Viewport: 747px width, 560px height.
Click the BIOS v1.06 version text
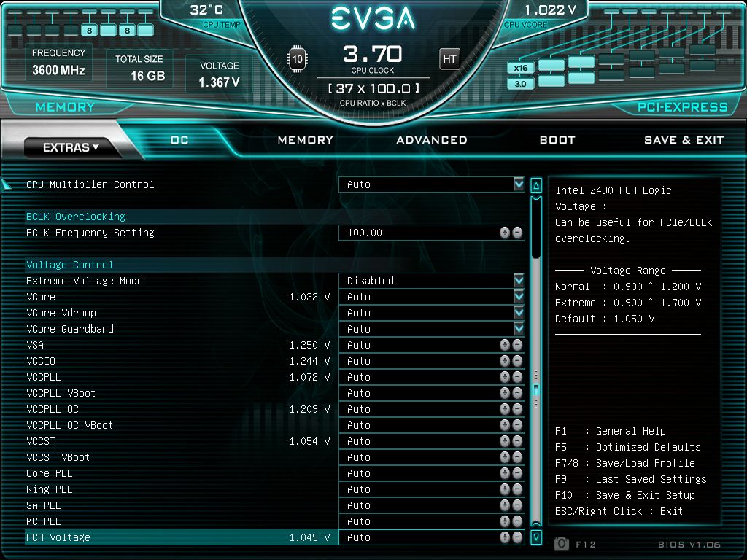[689, 544]
